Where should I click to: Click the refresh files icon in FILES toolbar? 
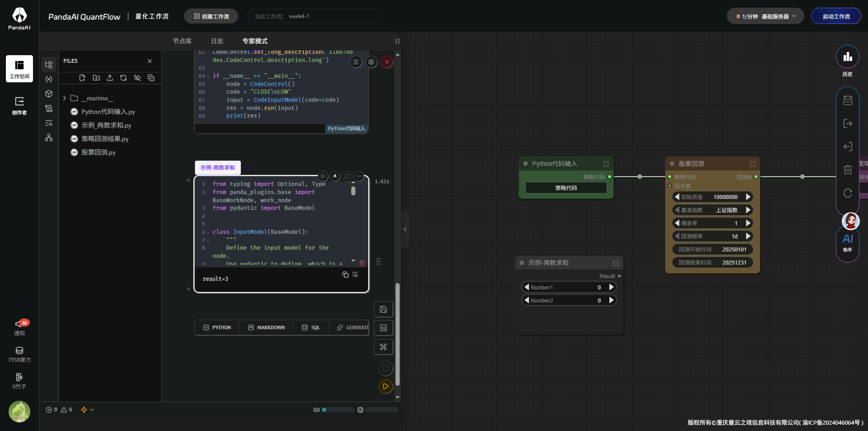[x=123, y=78]
